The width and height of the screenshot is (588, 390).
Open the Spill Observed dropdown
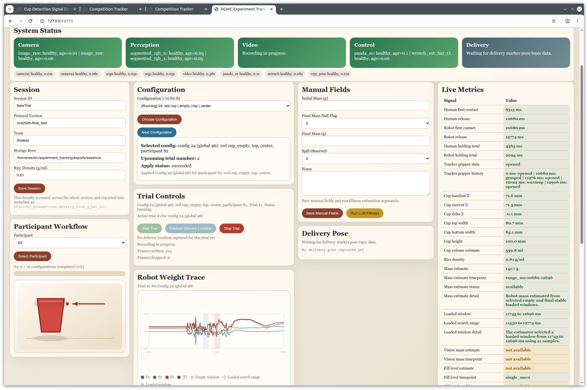pyautogui.click(x=366, y=159)
